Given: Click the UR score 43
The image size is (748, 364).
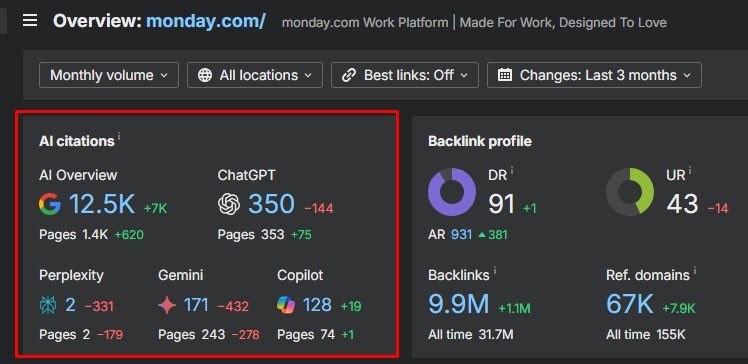Looking at the screenshot, I should click(683, 205).
